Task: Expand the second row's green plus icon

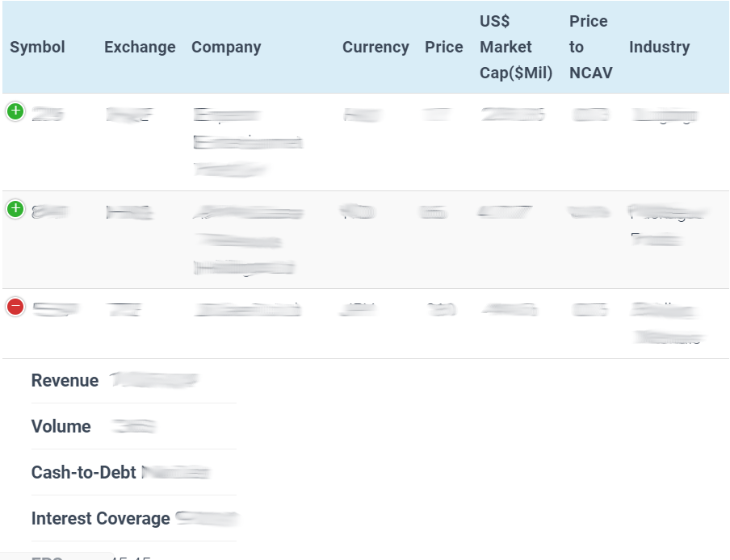Action: point(15,210)
